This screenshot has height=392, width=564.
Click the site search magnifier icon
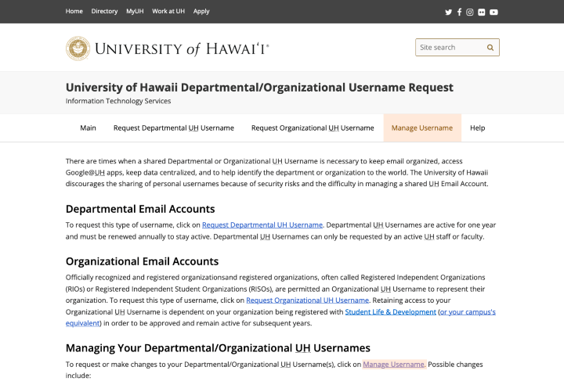[490, 48]
